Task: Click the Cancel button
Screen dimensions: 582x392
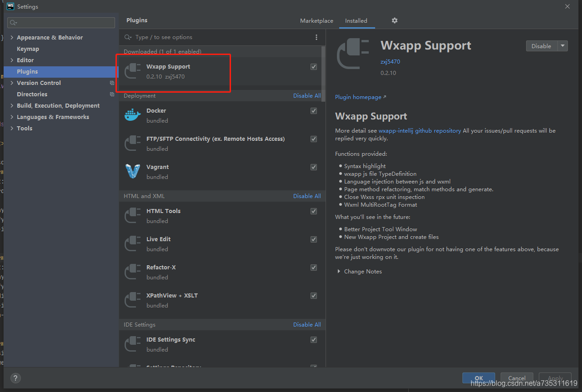Action: (517, 378)
